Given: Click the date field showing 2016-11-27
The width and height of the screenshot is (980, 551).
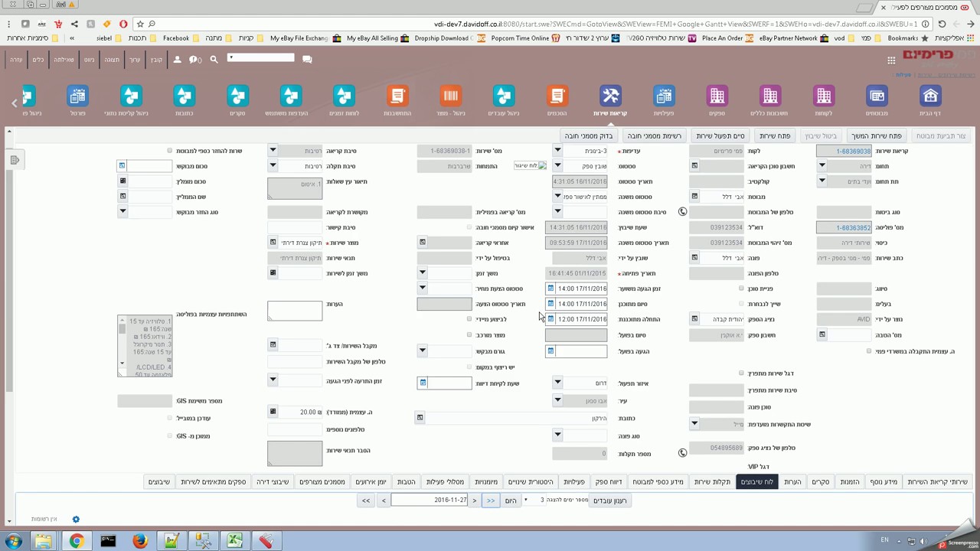Looking at the screenshot, I should [430, 500].
